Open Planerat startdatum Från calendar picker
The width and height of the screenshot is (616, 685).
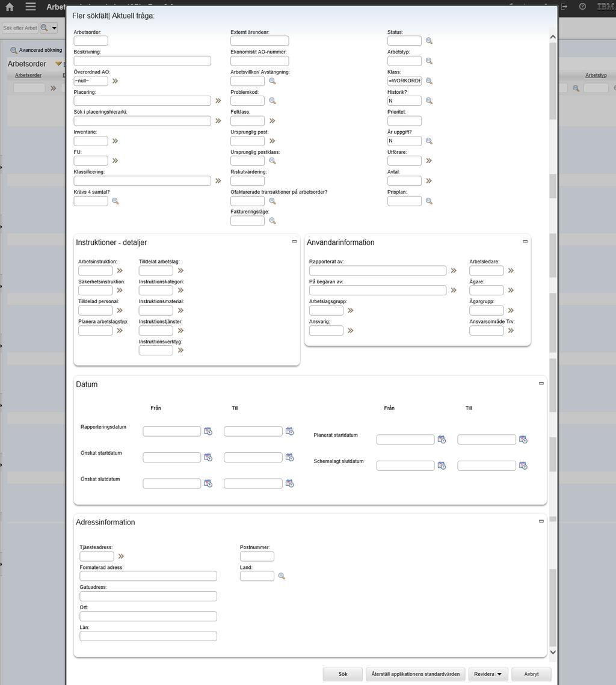(x=442, y=440)
